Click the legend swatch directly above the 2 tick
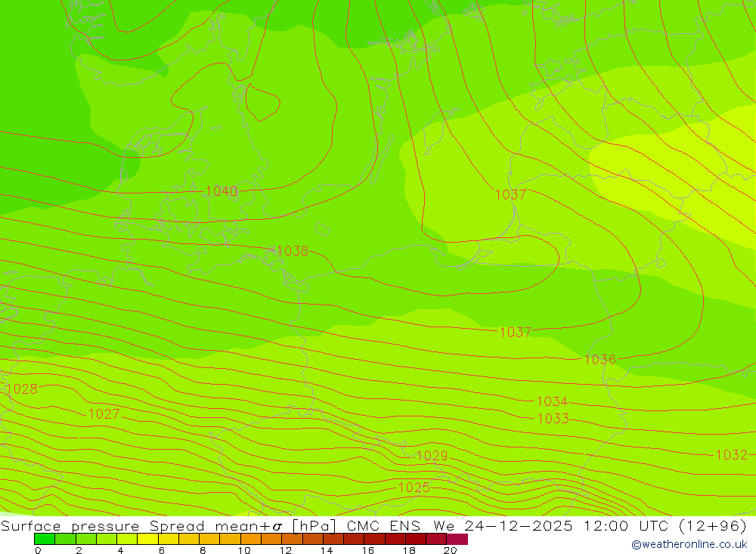 pos(86,539)
